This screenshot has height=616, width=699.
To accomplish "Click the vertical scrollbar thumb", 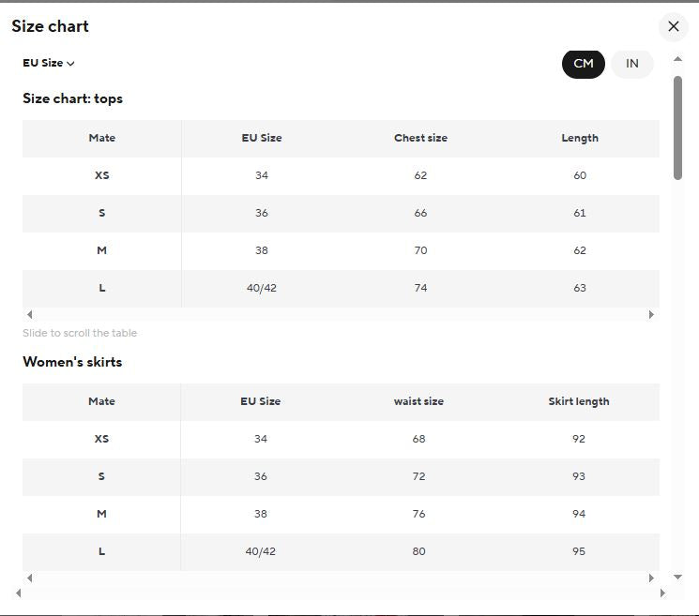I will [677, 128].
